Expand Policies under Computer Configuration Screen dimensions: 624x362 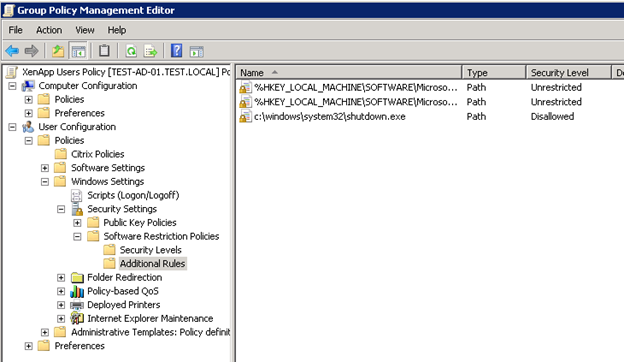pyautogui.click(x=28, y=99)
